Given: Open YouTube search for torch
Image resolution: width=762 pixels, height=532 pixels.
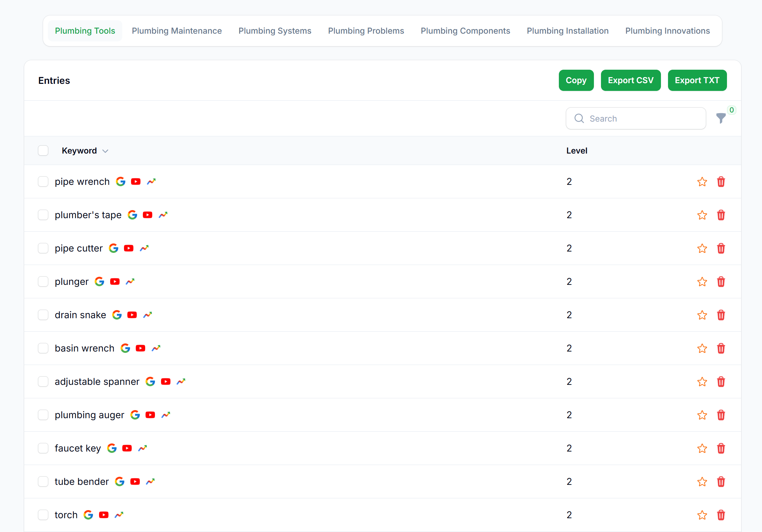Looking at the screenshot, I should point(104,515).
